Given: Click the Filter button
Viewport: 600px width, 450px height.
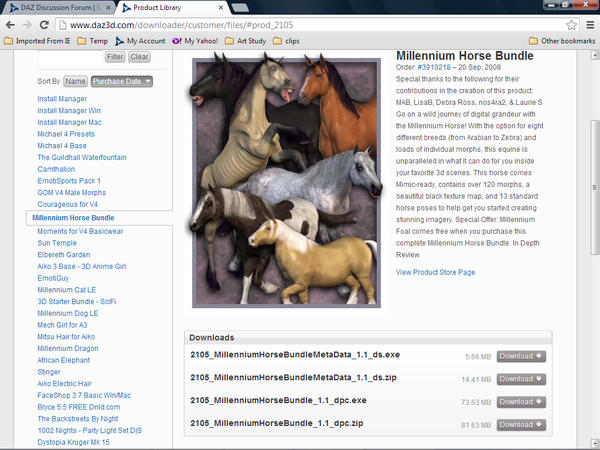Looking at the screenshot, I should [x=115, y=57].
